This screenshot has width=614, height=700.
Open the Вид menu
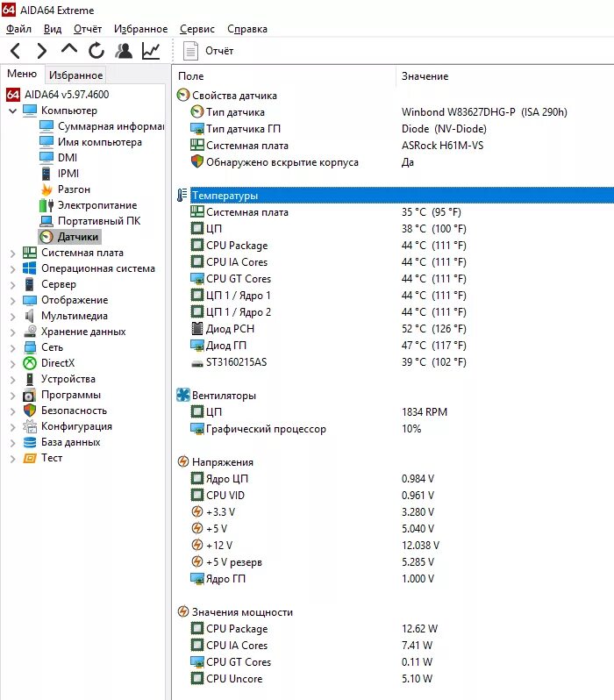click(x=53, y=29)
